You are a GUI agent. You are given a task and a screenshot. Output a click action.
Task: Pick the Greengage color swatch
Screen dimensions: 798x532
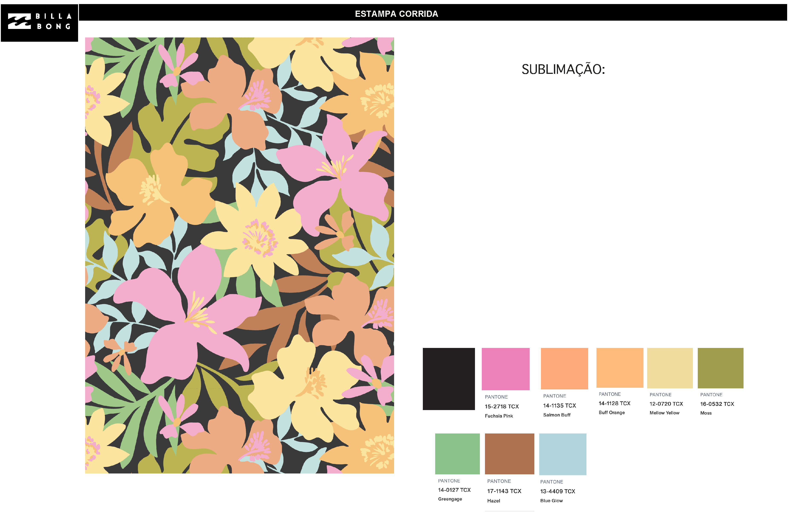tap(457, 454)
